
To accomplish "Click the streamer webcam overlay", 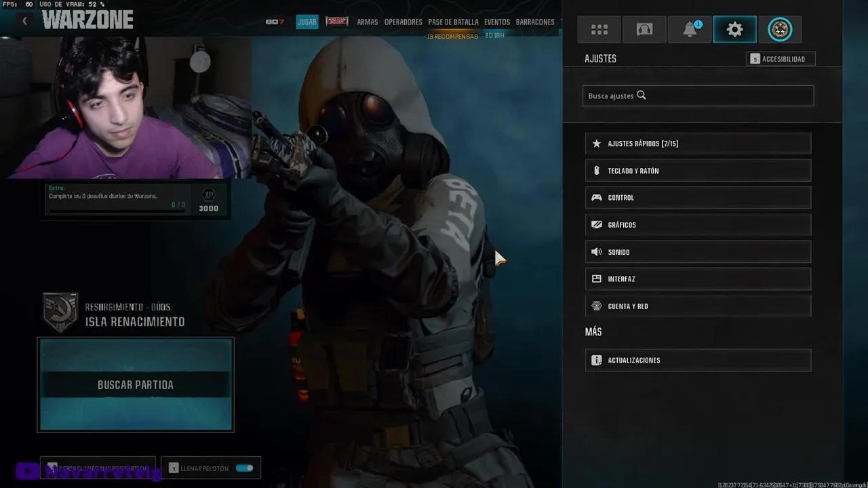I will pyautogui.click(x=125, y=107).
